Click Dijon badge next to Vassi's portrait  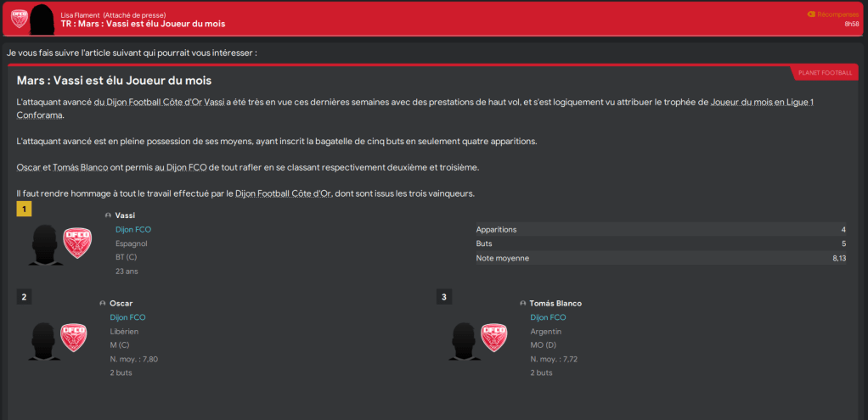click(77, 244)
